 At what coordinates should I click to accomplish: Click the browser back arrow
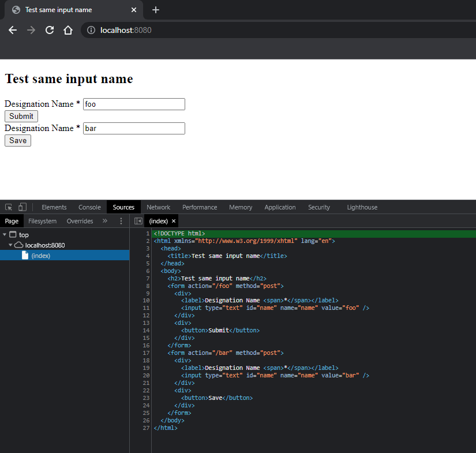tap(13, 30)
